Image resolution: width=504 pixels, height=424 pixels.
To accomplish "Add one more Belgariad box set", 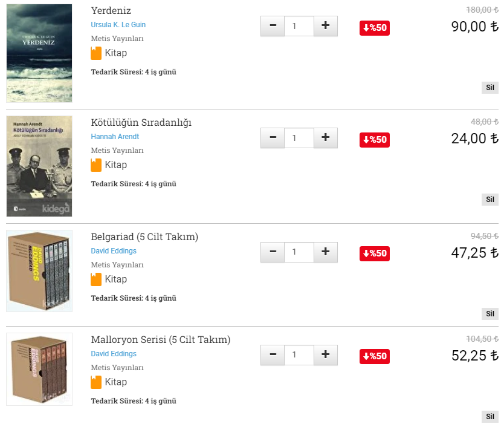I will pyautogui.click(x=325, y=252).
